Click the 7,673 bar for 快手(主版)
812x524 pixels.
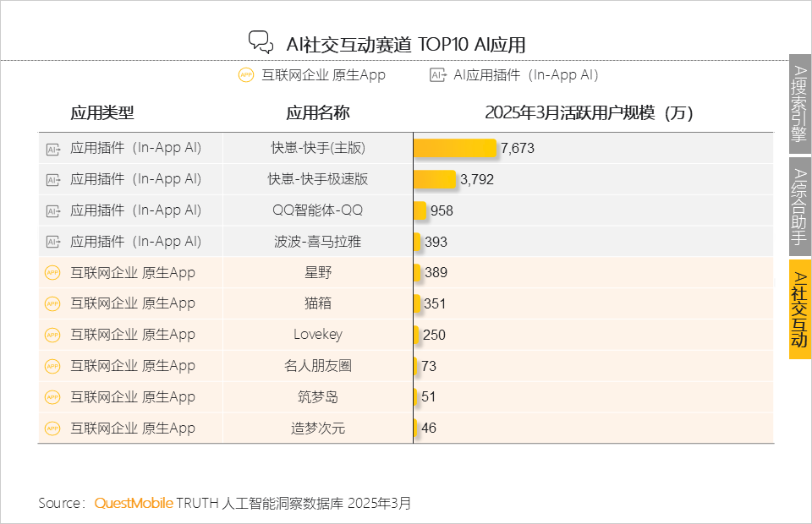click(455, 149)
